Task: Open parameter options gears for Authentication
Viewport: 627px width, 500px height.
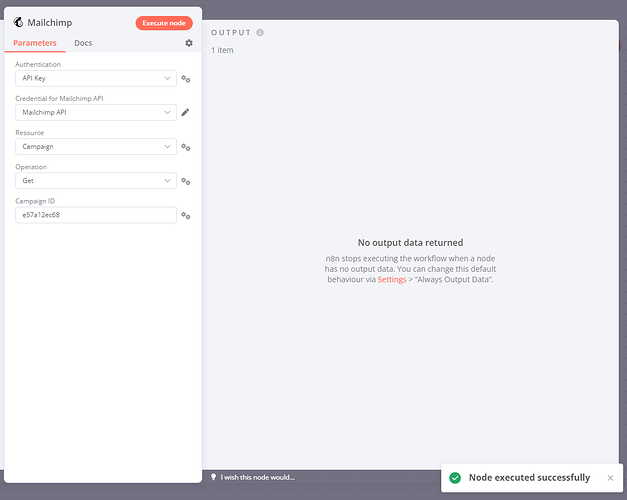Action: point(186,78)
